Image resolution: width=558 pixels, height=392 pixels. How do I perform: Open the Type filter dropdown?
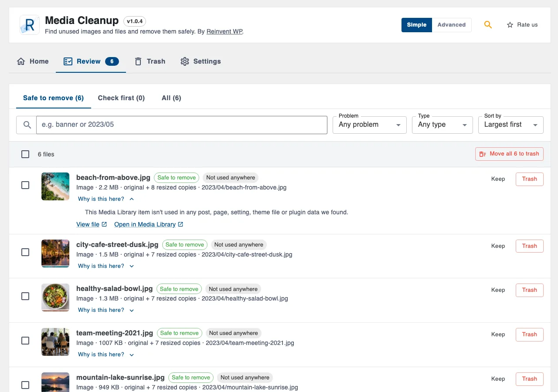[x=442, y=125]
